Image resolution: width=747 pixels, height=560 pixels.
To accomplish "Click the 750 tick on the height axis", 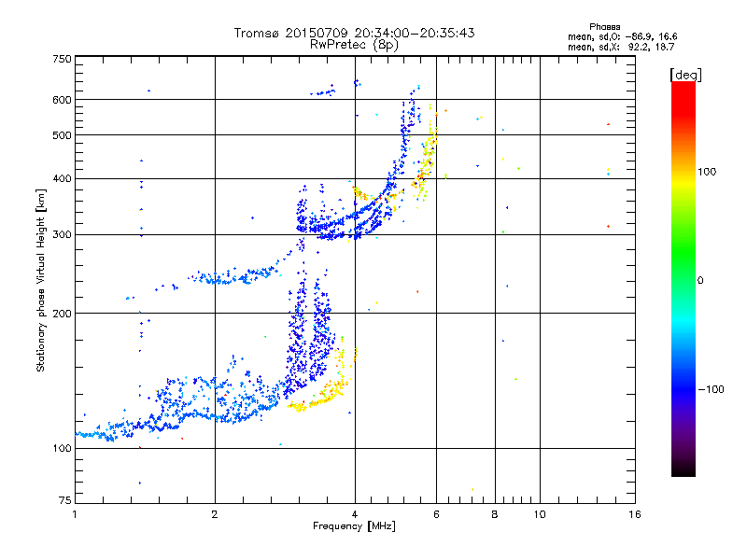I will pos(62,59).
